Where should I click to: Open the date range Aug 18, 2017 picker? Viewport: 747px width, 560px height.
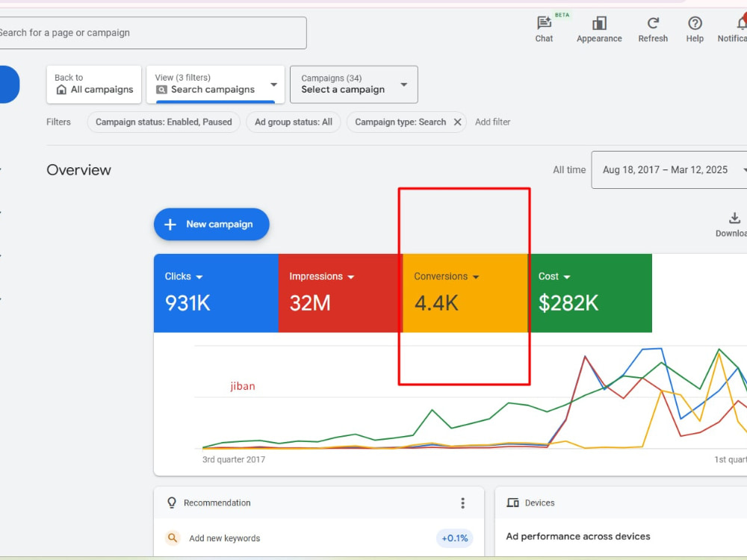[x=669, y=170]
